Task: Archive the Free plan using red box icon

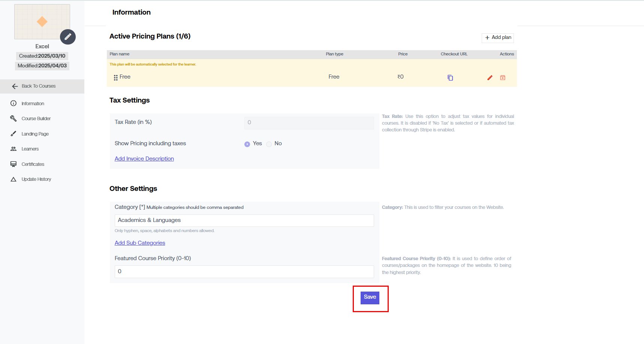Action: tap(503, 77)
